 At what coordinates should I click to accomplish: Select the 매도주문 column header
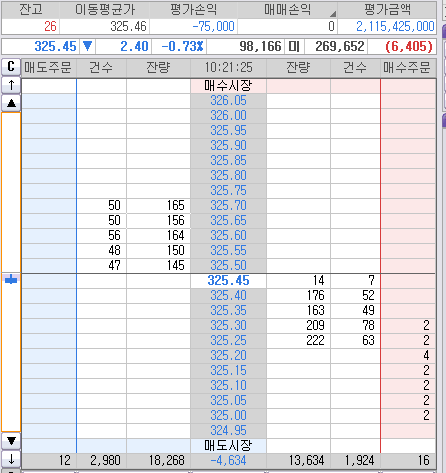click(x=49, y=68)
